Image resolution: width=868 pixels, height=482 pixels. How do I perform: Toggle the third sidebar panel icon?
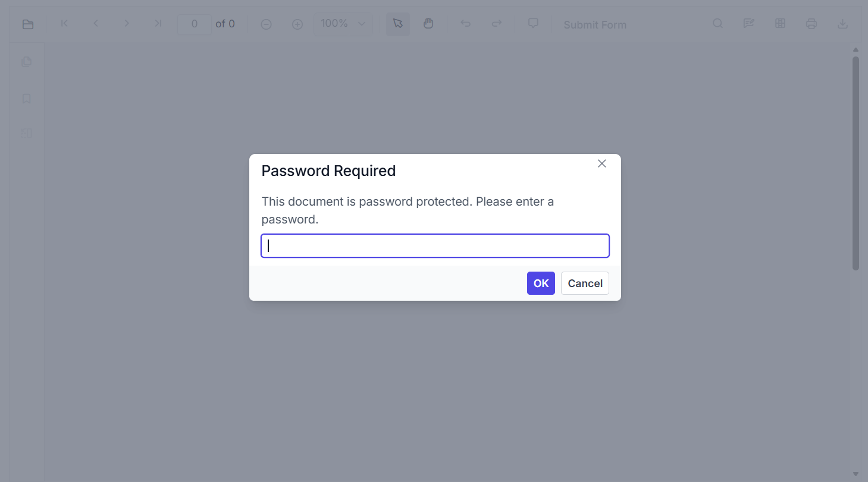click(26, 133)
